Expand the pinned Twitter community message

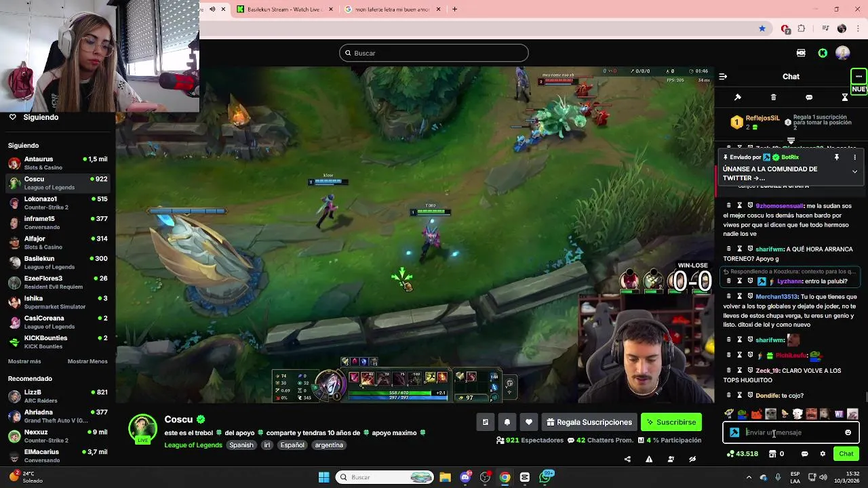[854, 172]
